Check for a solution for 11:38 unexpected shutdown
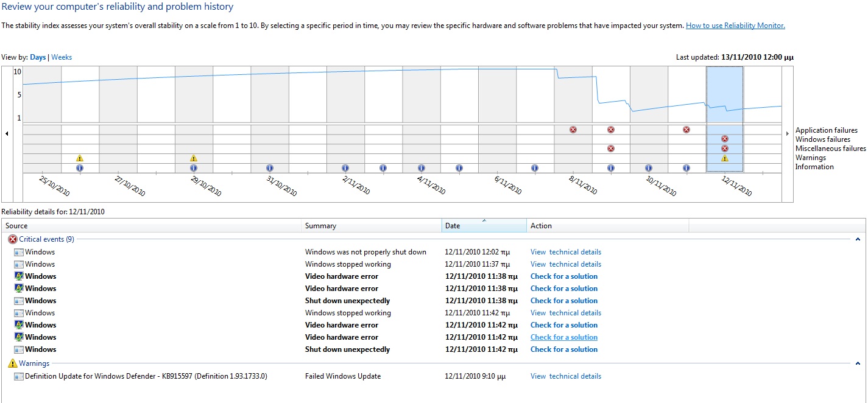868x403 pixels. (x=564, y=301)
